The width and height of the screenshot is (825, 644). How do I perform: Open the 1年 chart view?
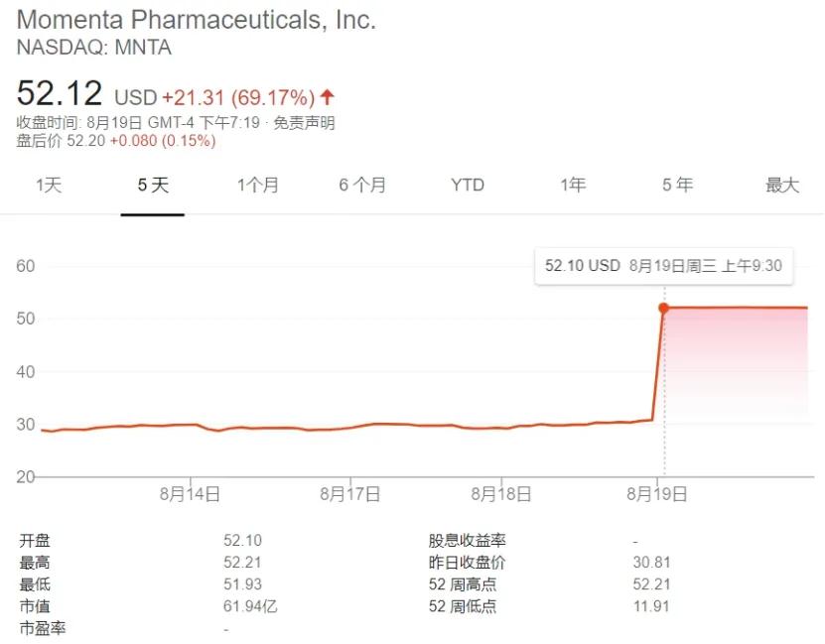click(x=572, y=185)
